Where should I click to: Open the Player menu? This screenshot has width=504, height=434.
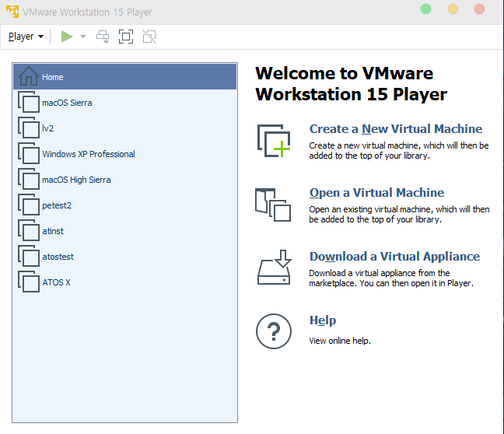coord(26,37)
